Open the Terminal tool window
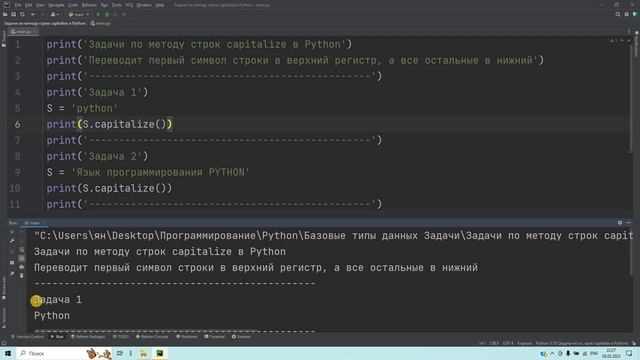The image size is (640, 360). (x=215, y=337)
